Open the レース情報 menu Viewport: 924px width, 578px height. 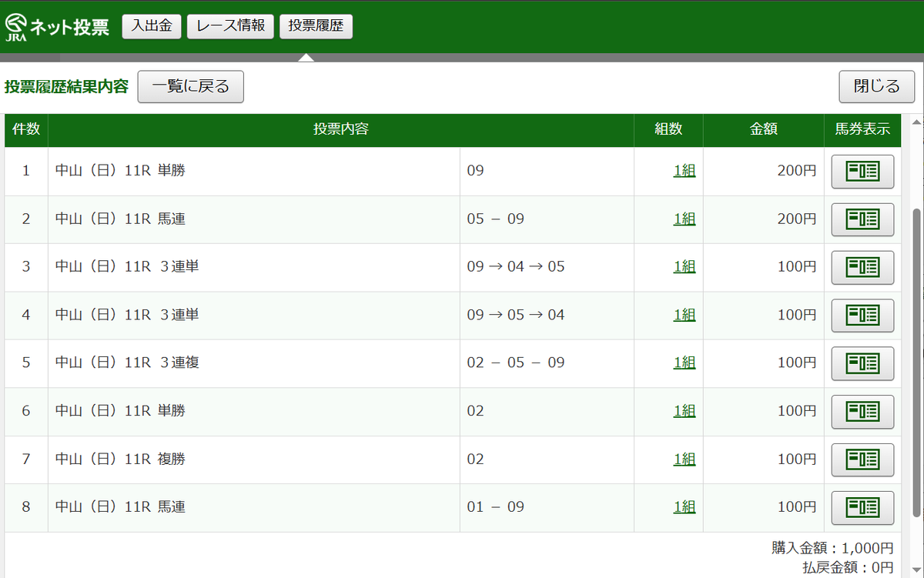click(x=230, y=26)
